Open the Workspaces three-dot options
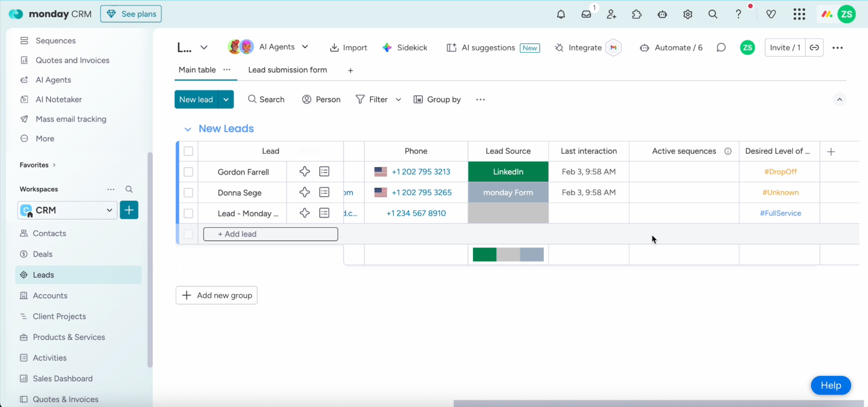868x407 pixels. coord(110,189)
